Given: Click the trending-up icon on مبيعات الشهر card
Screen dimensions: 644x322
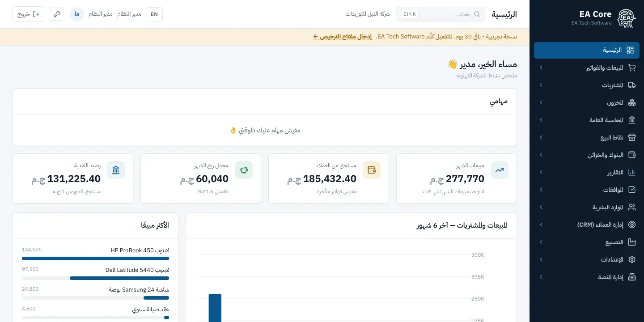Looking at the screenshot, I should click(500, 170).
